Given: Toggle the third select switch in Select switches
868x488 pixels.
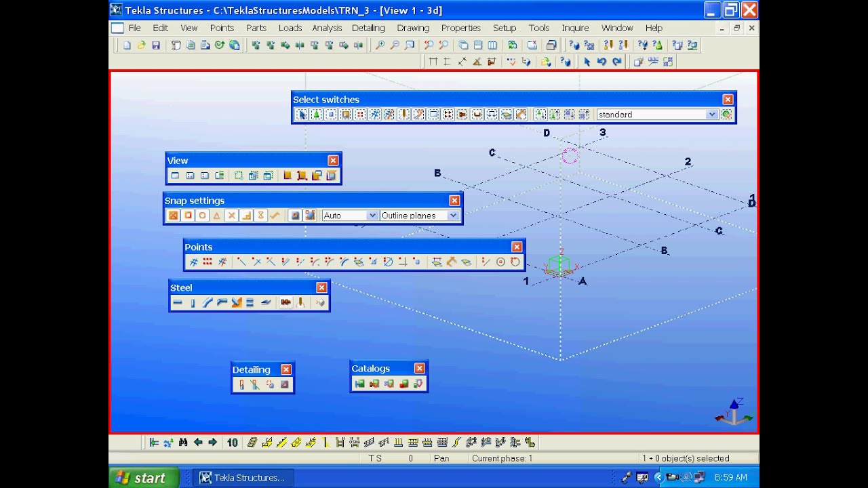Looking at the screenshot, I should 331,115.
